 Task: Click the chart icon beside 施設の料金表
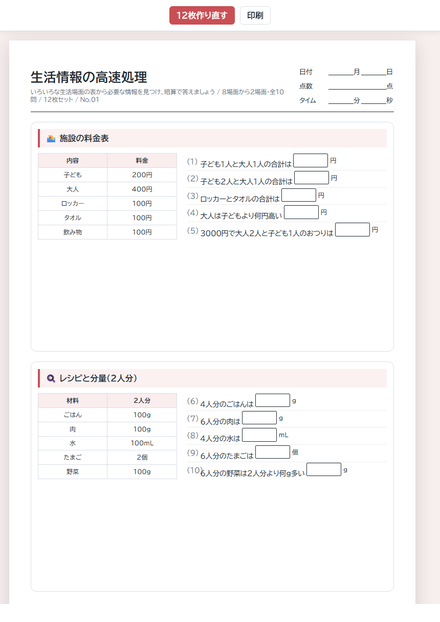(x=51, y=138)
